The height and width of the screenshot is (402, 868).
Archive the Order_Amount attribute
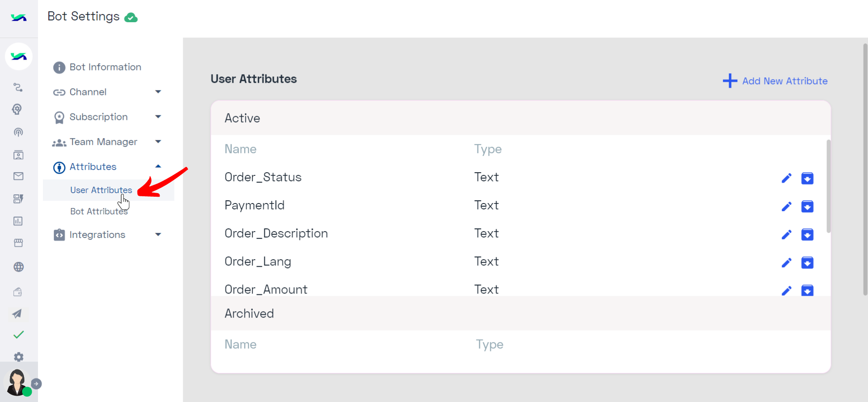click(x=807, y=290)
